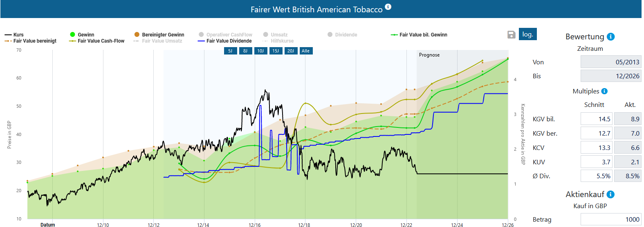Select the Alle time range
644x227 pixels.
(305, 51)
